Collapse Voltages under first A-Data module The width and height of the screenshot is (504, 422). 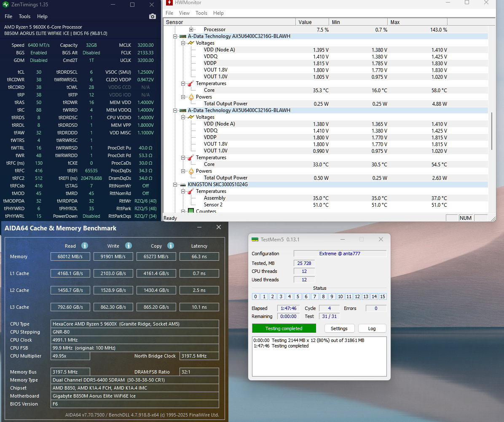click(x=183, y=43)
